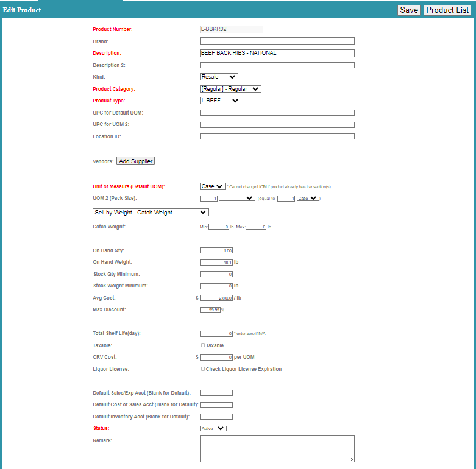Click the Location ID input field

pyautogui.click(x=277, y=136)
